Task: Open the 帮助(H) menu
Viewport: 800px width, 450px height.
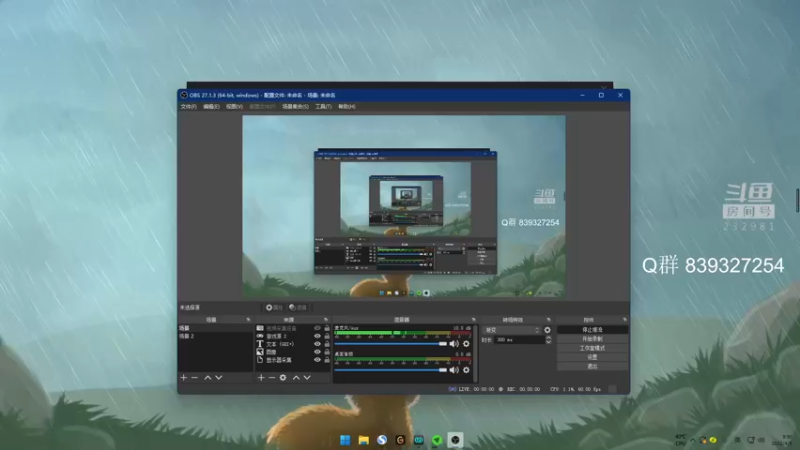Action: (x=346, y=107)
